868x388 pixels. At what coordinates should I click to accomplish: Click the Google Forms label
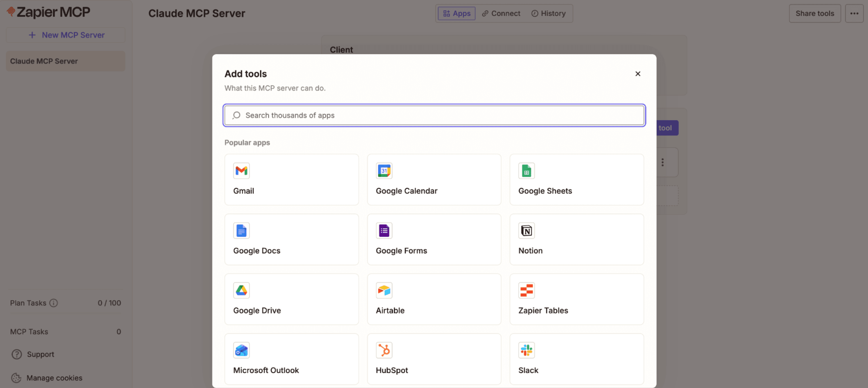click(401, 251)
